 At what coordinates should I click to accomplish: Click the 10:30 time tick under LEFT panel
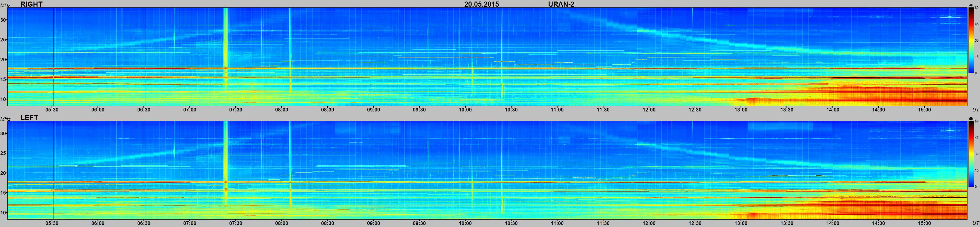point(511,223)
